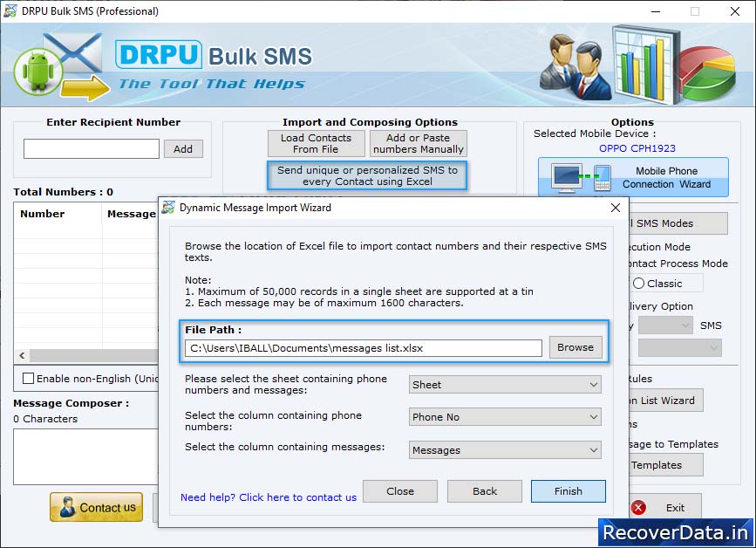Open the List Wizard button

pyautogui.click(x=666, y=401)
